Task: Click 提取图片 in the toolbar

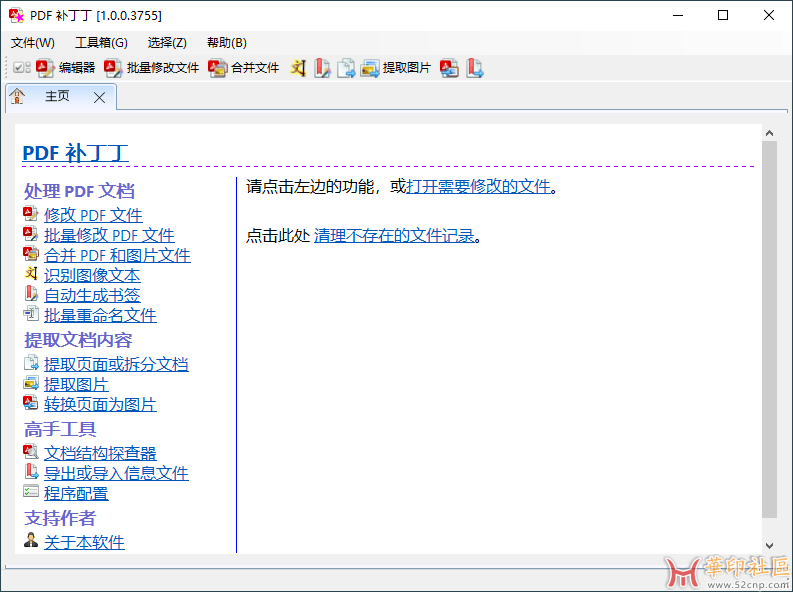Action: [395, 68]
